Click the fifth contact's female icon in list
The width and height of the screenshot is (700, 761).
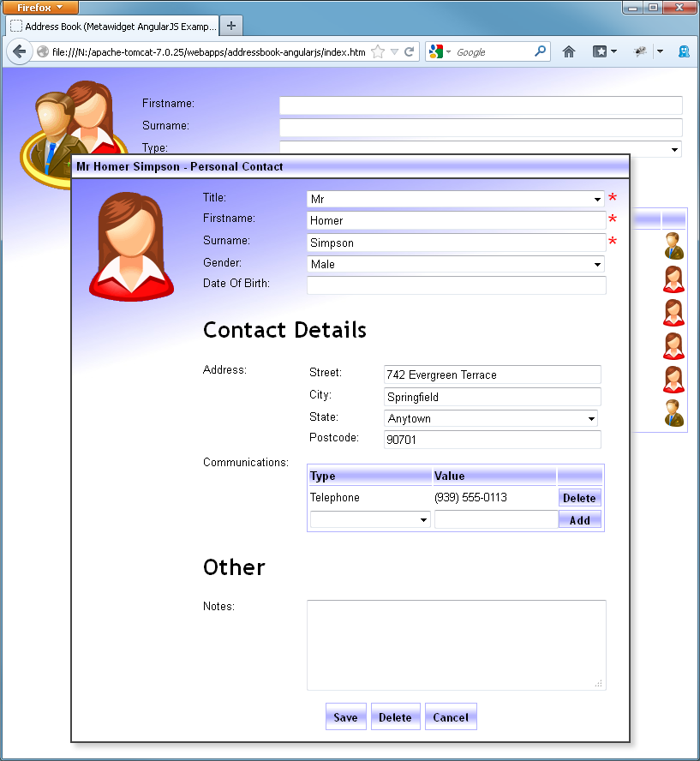(673, 380)
